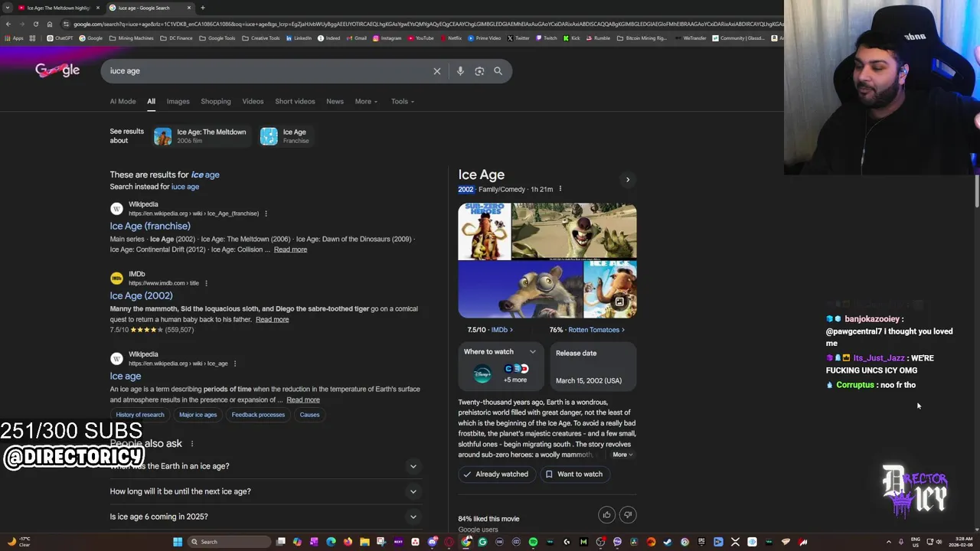Expand the Where to watch section
980x551 pixels.
point(500,352)
